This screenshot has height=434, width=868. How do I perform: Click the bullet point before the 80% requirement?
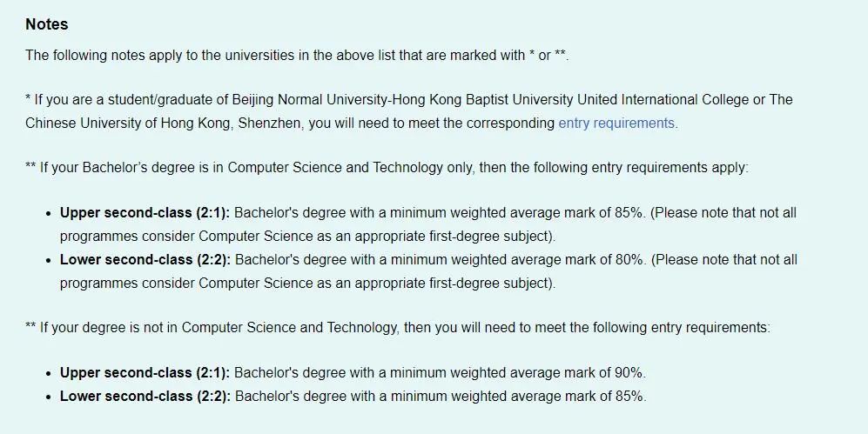(x=50, y=260)
